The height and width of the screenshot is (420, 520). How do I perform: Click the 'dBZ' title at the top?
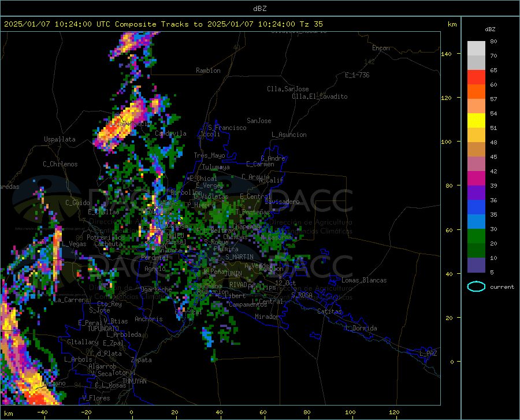tap(259, 9)
